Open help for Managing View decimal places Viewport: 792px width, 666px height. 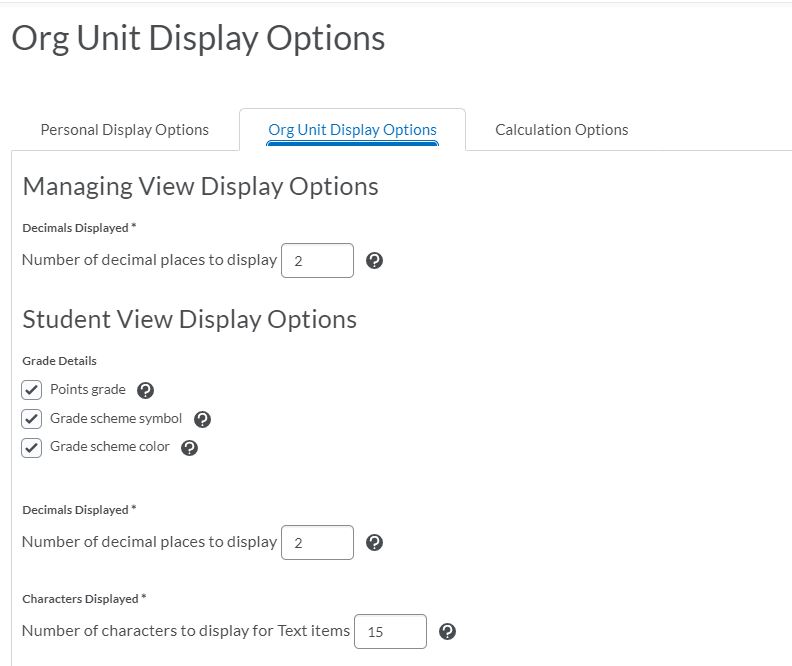[x=375, y=261]
